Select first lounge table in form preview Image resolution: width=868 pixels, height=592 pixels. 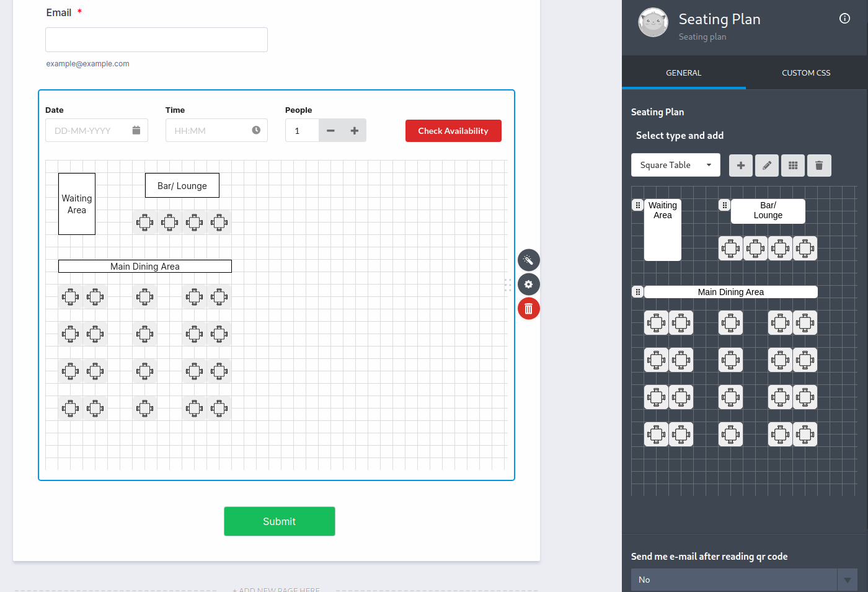145,223
